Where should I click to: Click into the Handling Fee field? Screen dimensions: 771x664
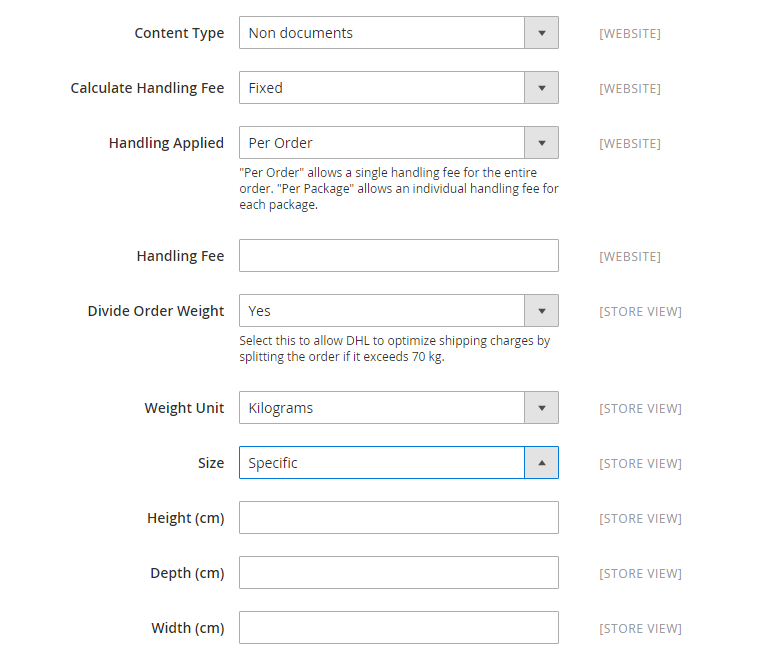click(x=399, y=256)
